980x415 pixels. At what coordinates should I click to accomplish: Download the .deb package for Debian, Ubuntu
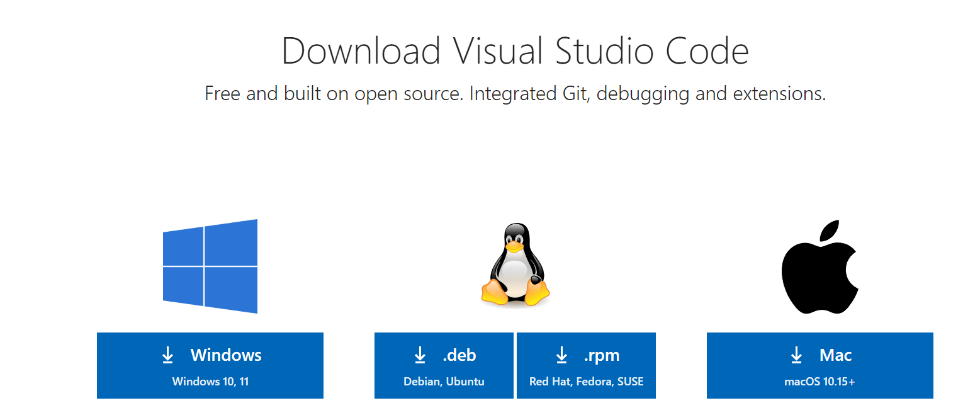pyautogui.click(x=444, y=365)
